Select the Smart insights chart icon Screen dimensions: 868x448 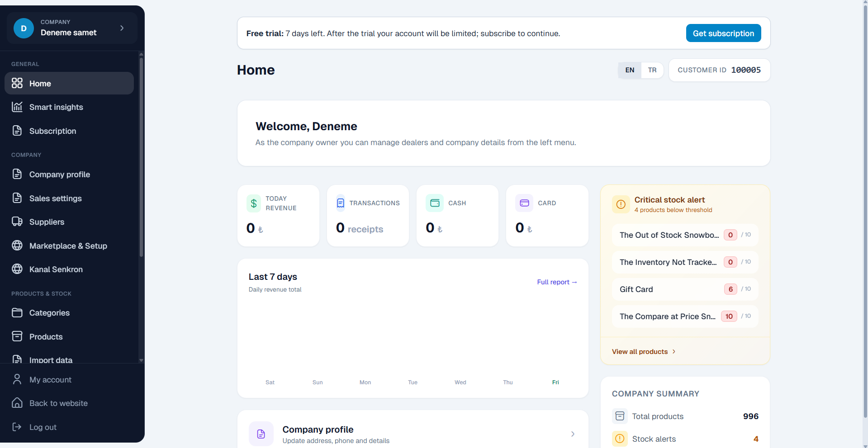17,107
